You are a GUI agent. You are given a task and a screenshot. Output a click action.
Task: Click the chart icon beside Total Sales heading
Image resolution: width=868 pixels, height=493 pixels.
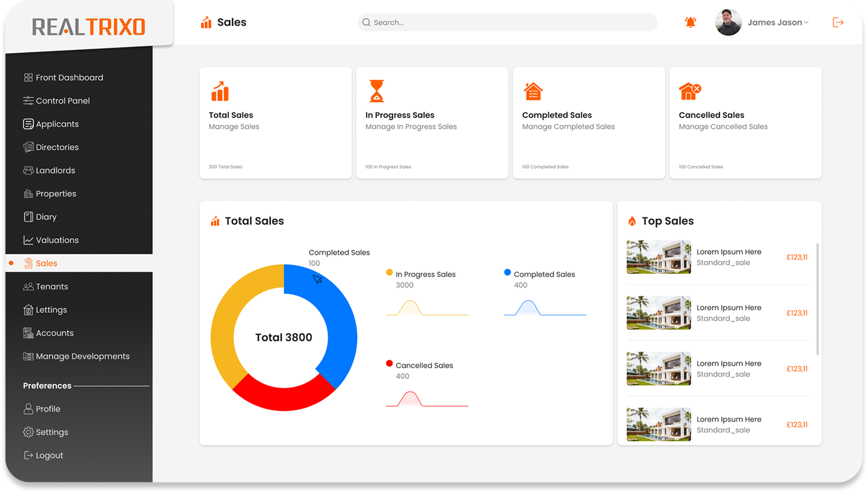(215, 221)
